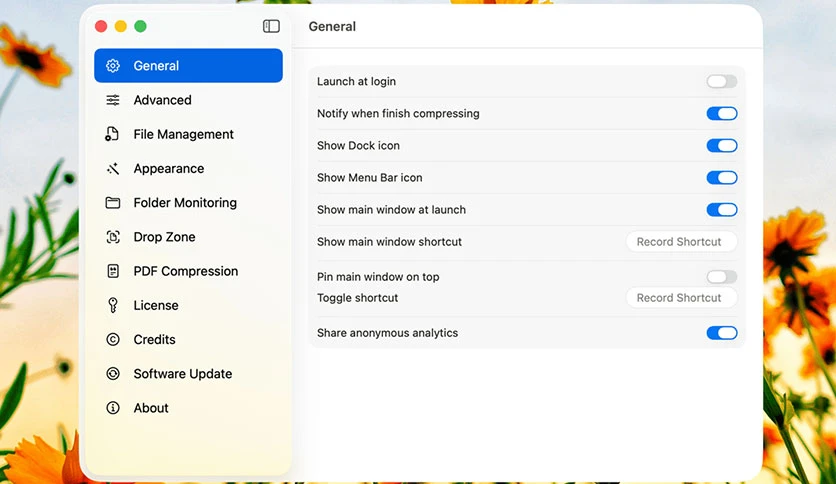The height and width of the screenshot is (484, 836).
Task: Click the Advanced sliders icon
Action: (112, 100)
